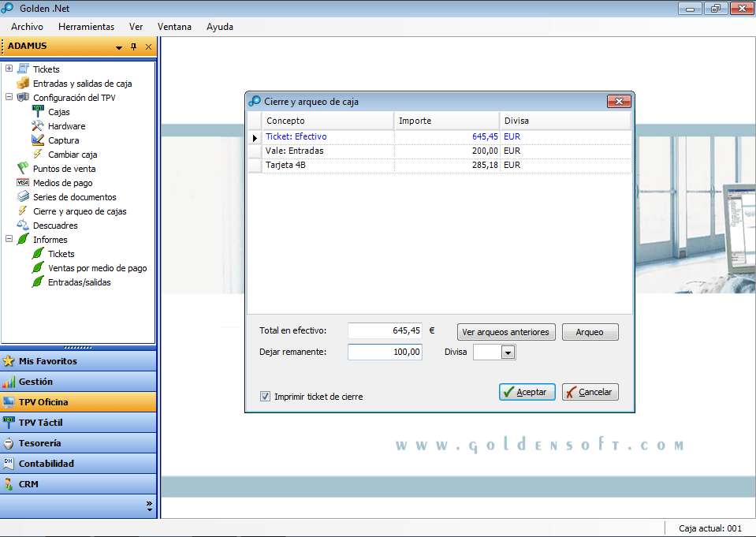Pin the ADAMUS panel with pushpin icon
Image resolution: width=756 pixels, height=537 pixels.
[133, 47]
